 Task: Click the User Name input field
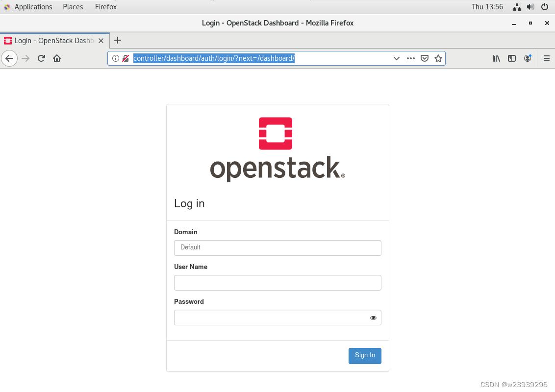coord(277,283)
